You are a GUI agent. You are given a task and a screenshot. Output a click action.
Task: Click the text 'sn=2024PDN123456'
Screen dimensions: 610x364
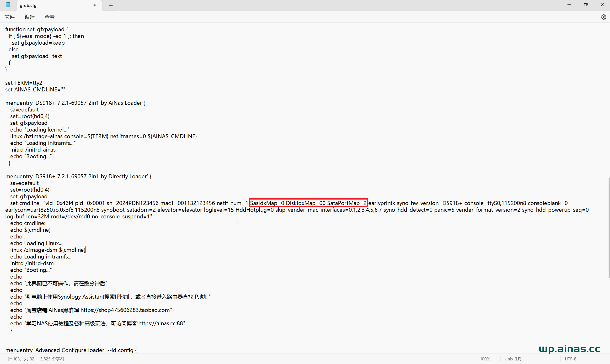click(133, 203)
